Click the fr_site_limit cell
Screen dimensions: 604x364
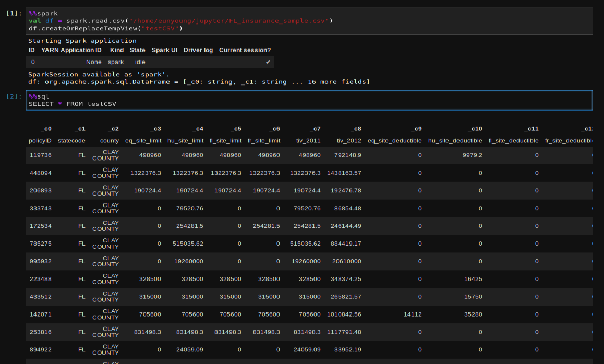tap(264, 141)
